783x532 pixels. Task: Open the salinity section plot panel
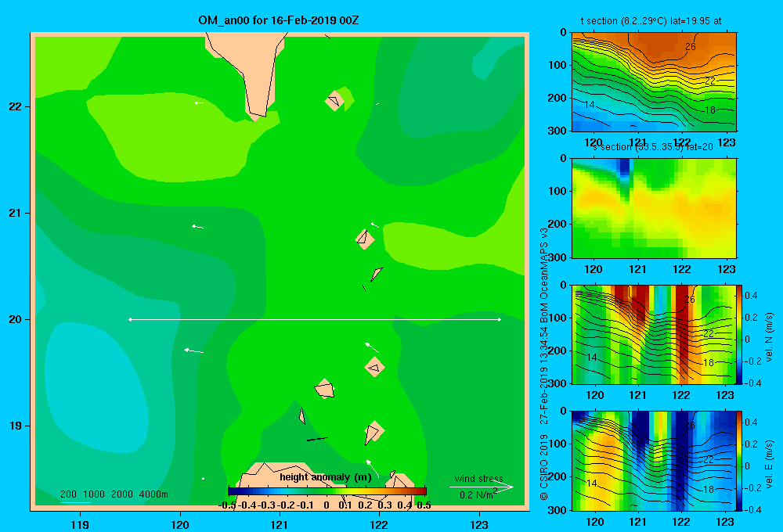tap(654, 208)
